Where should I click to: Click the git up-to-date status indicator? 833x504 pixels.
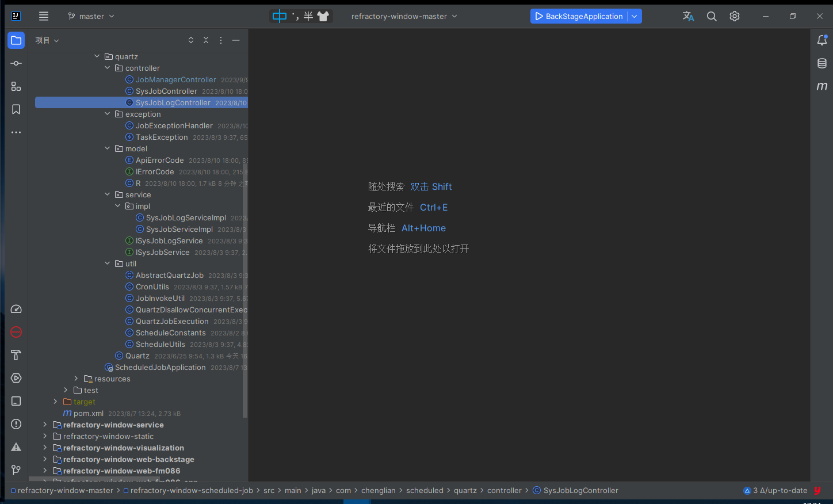(x=775, y=490)
